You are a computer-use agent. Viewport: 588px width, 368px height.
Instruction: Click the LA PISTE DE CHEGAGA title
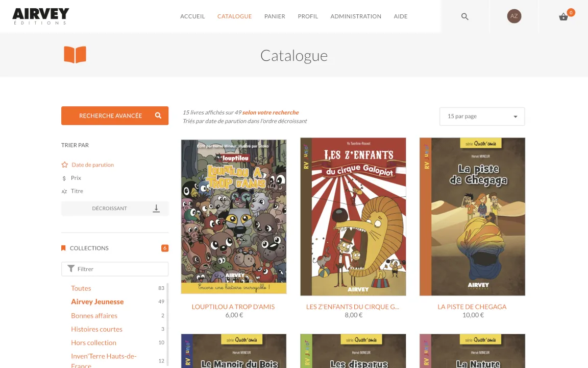pyautogui.click(x=472, y=307)
